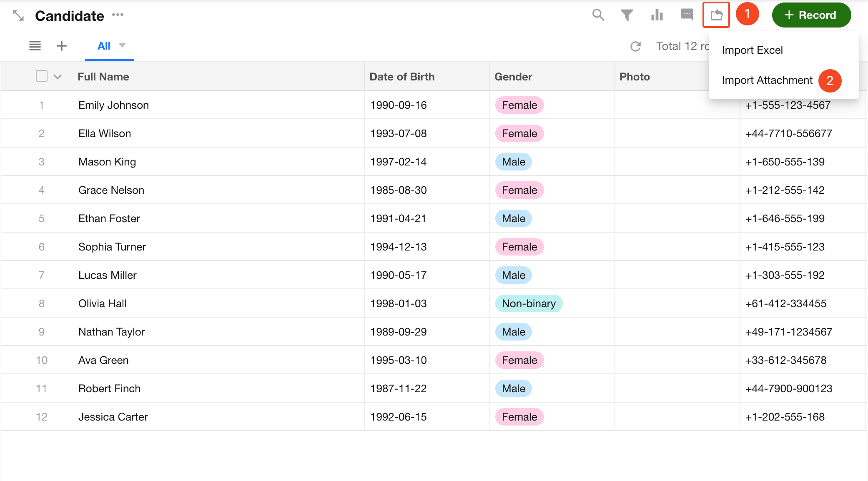Choose Import Excel from the menu

[x=752, y=50]
